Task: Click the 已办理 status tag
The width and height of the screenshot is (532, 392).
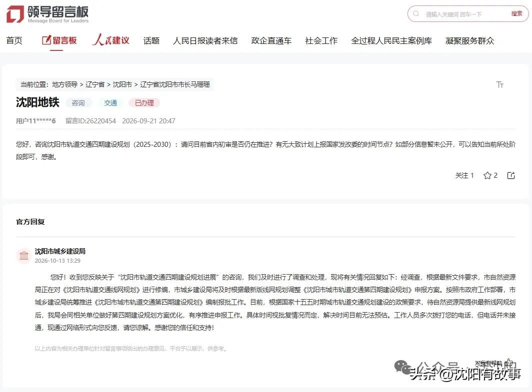Action: [144, 103]
